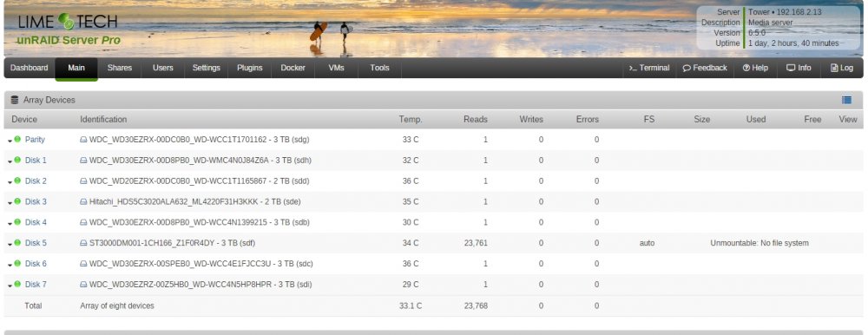Click the green status ball for Disk 4
Screen dimensions: 868x335
(17, 221)
